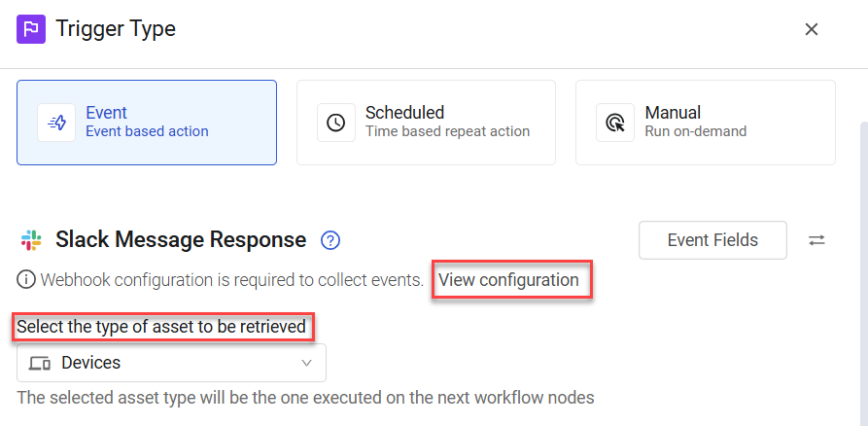The image size is (868, 426).
Task: Select the Manual trigger type card
Action: [x=706, y=123]
